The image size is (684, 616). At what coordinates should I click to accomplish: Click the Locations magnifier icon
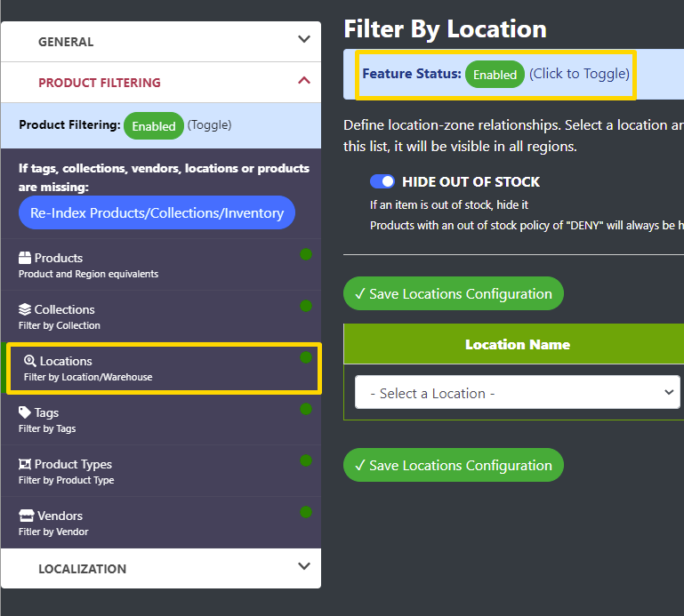[x=29, y=361]
